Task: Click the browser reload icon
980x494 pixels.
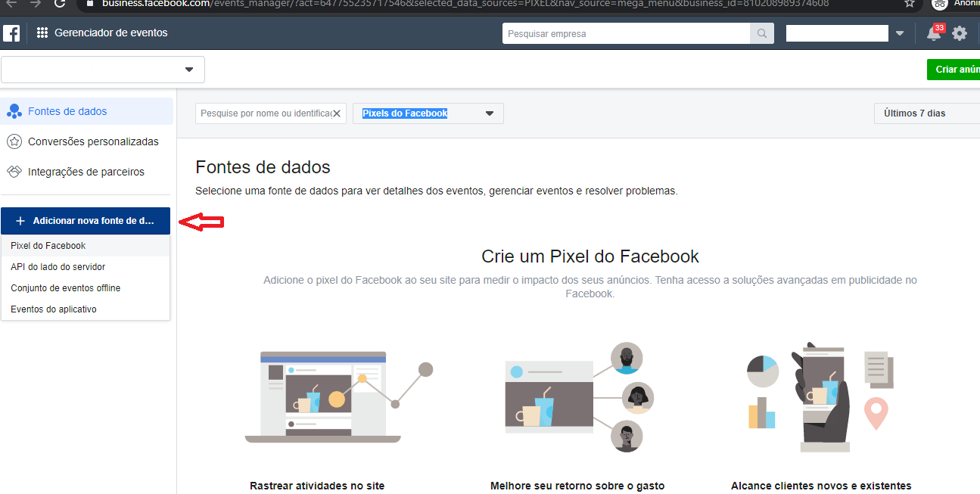Action: pos(60,4)
